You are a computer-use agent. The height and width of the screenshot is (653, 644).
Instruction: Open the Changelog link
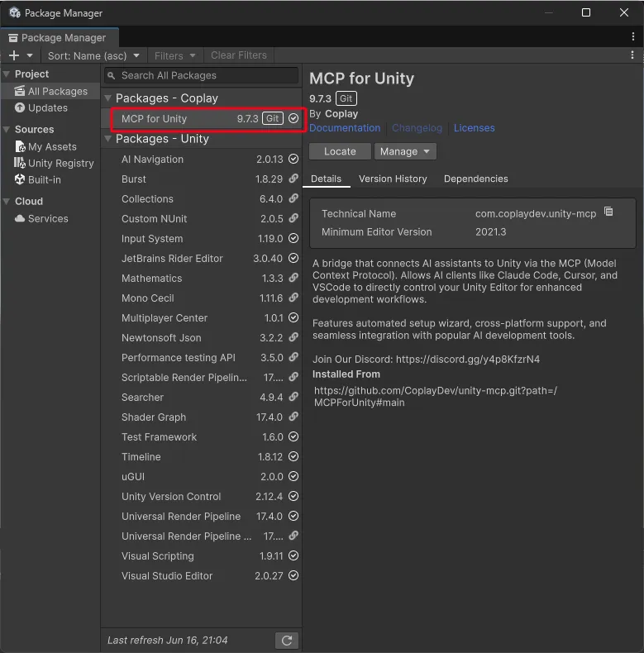pyautogui.click(x=417, y=128)
